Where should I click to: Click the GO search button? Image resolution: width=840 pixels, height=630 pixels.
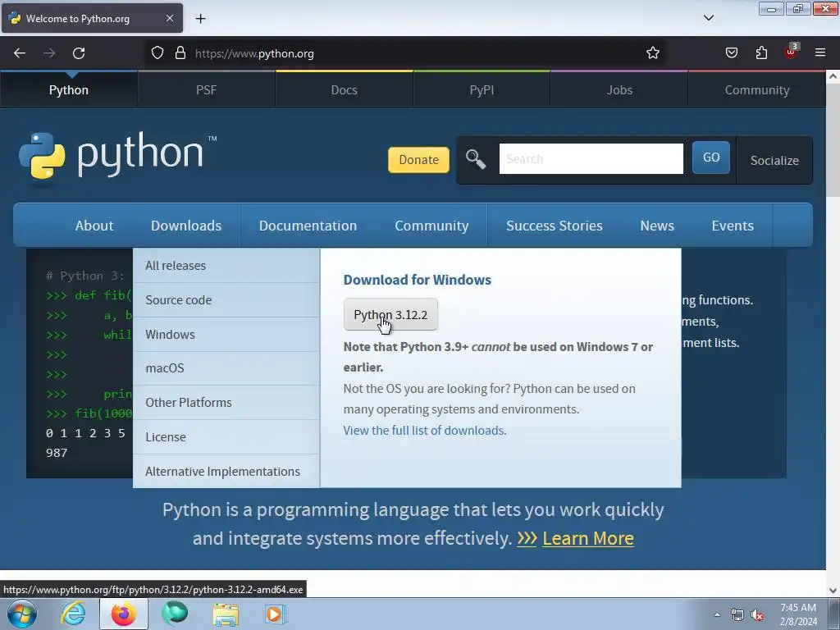(x=711, y=157)
